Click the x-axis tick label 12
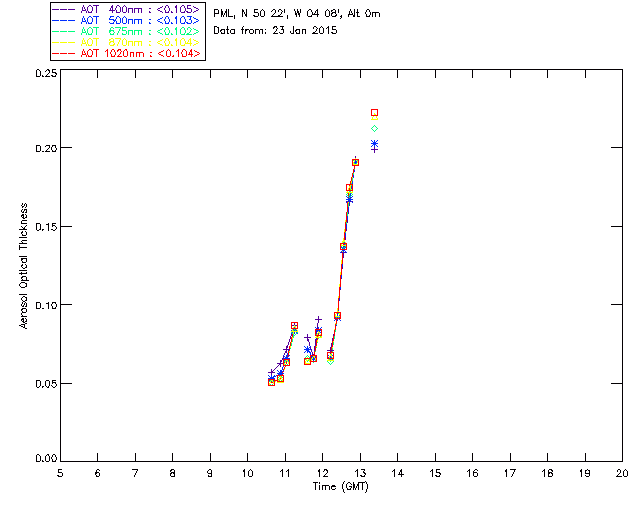 (x=322, y=473)
